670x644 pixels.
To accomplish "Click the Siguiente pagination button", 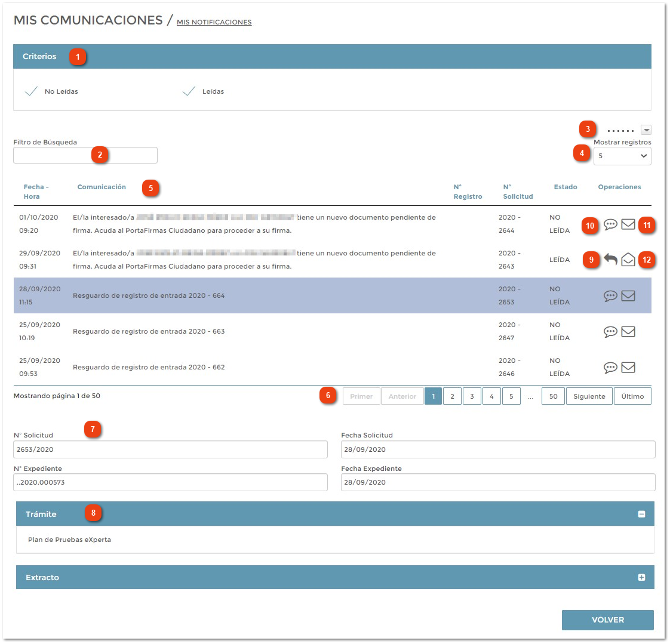I will point(589,396).
